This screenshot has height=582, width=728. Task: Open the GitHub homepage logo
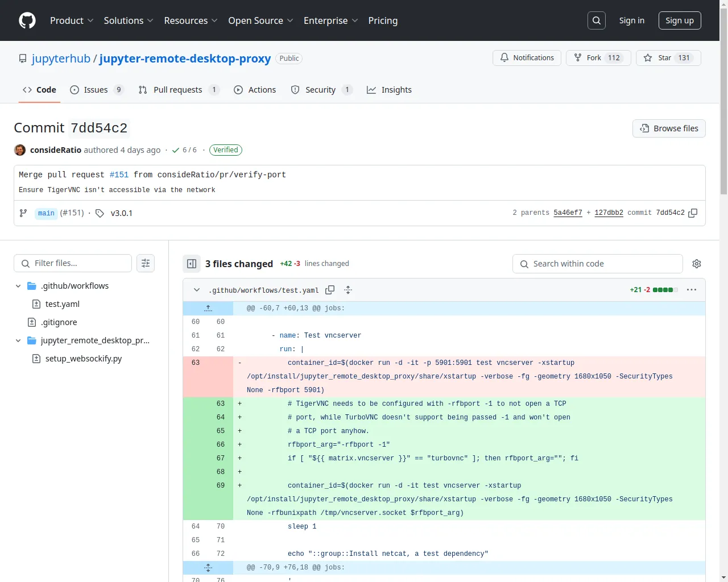click(x=27, y=20)
